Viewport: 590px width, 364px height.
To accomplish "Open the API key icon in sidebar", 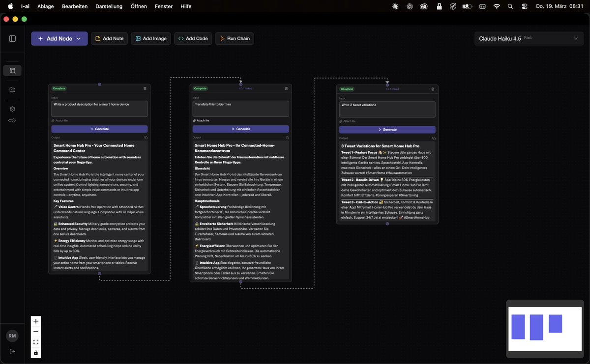I will (12, 120).
